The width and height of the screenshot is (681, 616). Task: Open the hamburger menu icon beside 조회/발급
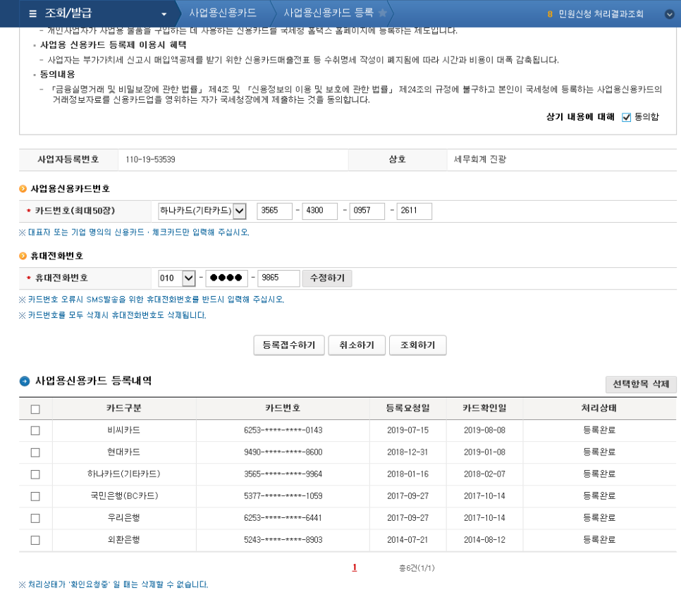tap(32, 14)
